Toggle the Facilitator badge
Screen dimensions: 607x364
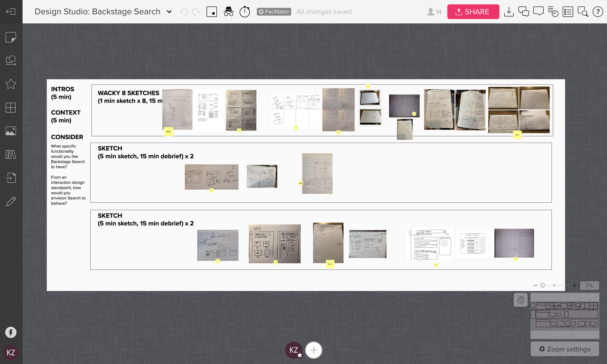274,11
